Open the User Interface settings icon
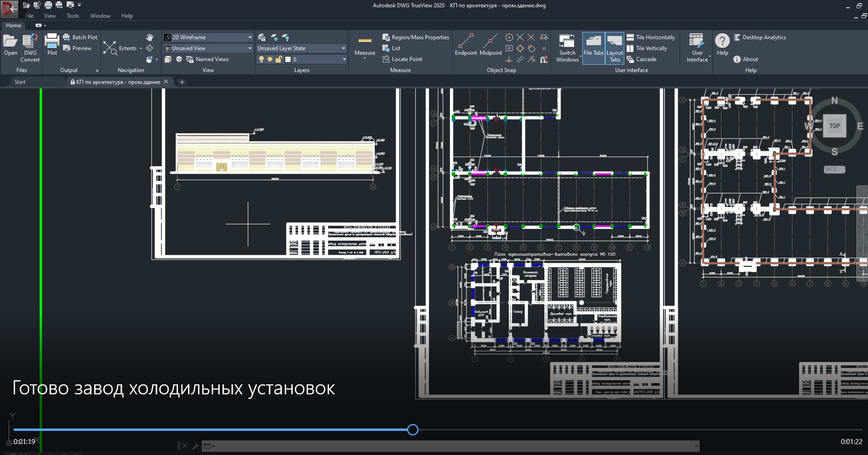This screenshot has height=455, width=868. (697, 42)
